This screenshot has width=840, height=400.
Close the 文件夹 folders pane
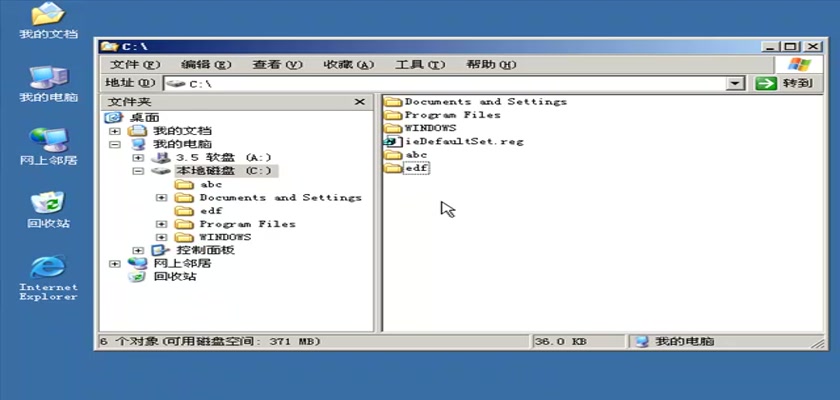pyautogui.click(x=360, y=102)
